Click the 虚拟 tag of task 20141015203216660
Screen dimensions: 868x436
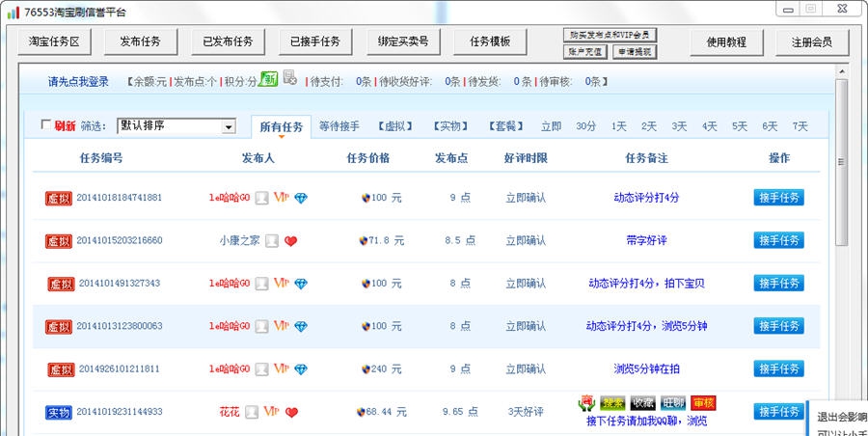59,241
